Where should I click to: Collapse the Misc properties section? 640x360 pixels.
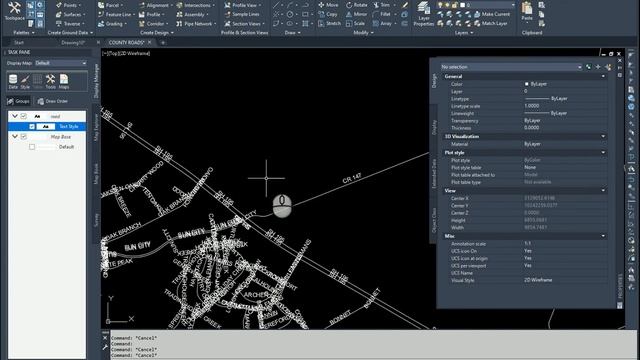[603, 236]
